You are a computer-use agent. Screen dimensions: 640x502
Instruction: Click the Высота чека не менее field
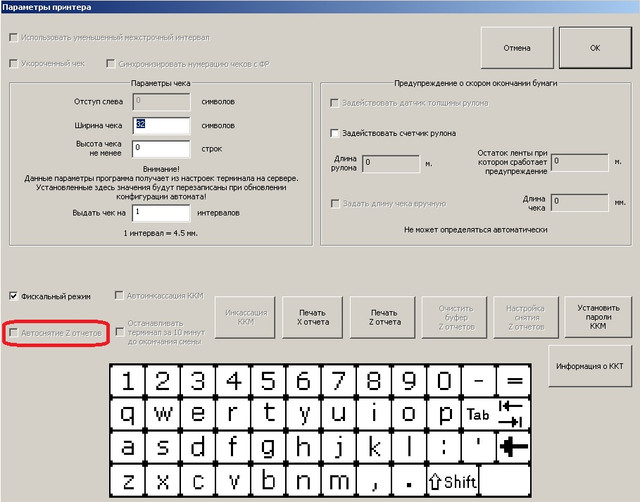tap(161, 149)
